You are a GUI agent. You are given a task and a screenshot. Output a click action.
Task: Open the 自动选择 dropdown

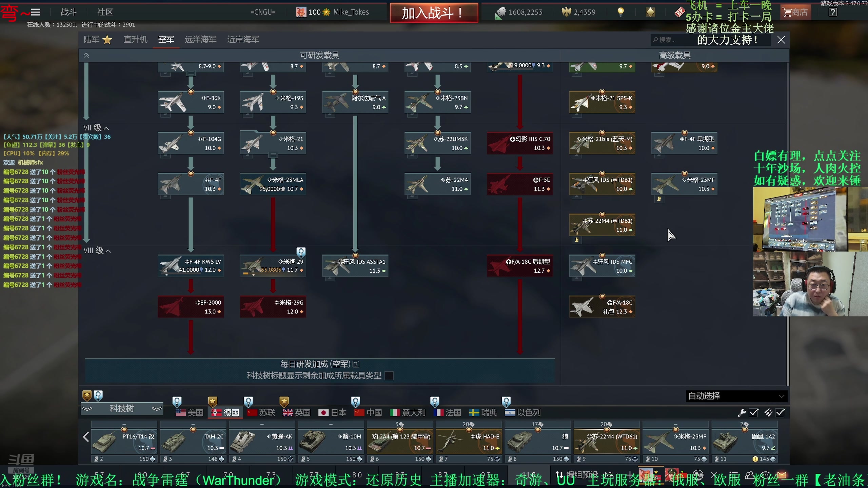(736, 396)
